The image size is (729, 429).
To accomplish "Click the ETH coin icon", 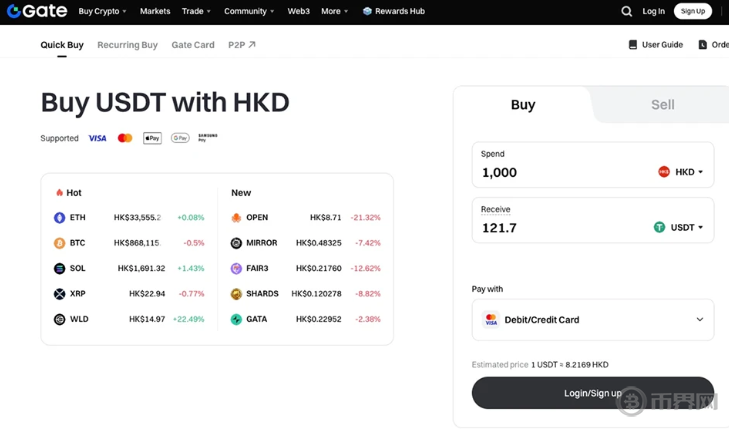I will click(59, 217).
